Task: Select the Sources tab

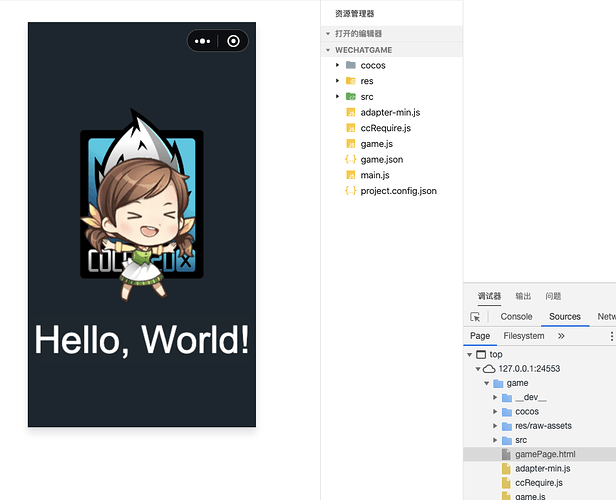Action: 565,317
